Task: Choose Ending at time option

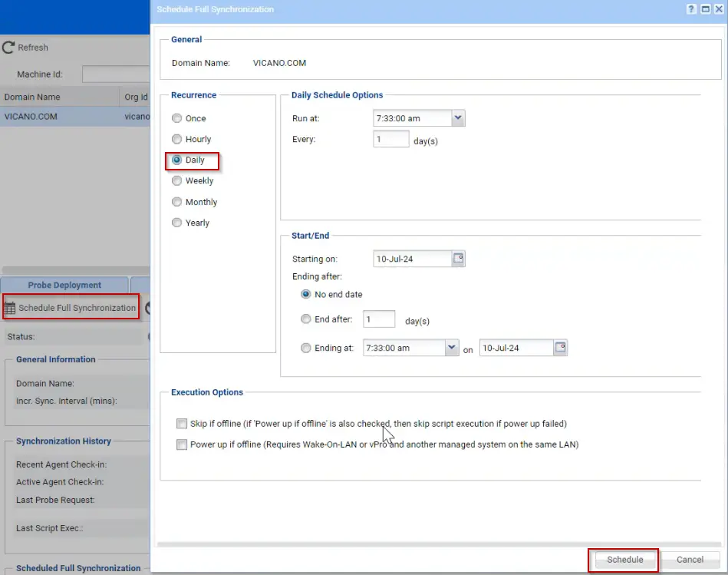Action: coord(305,348)
